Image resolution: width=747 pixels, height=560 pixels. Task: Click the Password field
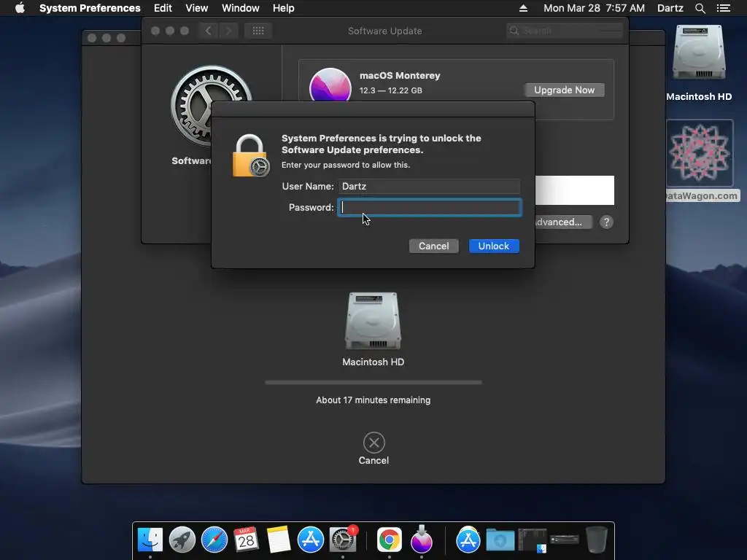(430, 208)
